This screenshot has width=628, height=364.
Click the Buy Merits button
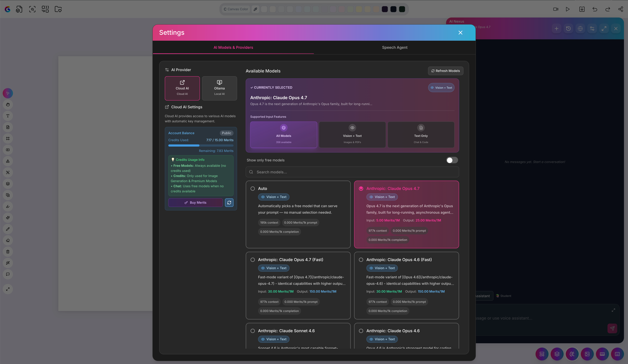pyautogui.click(x=195, y=203)
